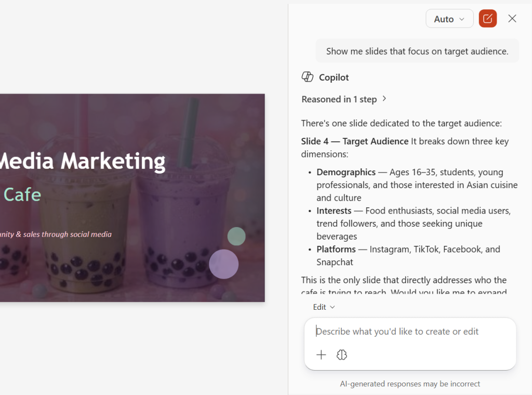This screenshot has width=532, height=395.
Task: Select the 'Show me slides that focus on target audience' message
Action: (x=417, y=51)
